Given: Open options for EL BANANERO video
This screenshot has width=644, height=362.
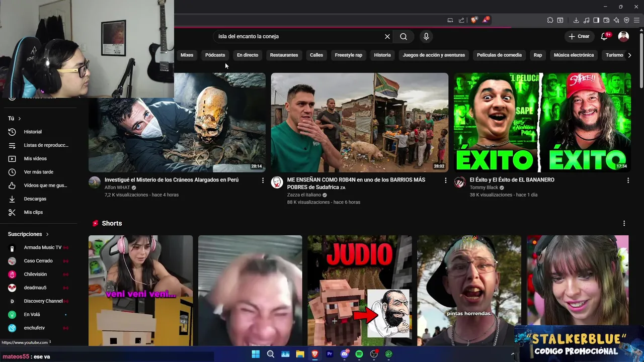Looking at the screenshot, I should (628, 180).
